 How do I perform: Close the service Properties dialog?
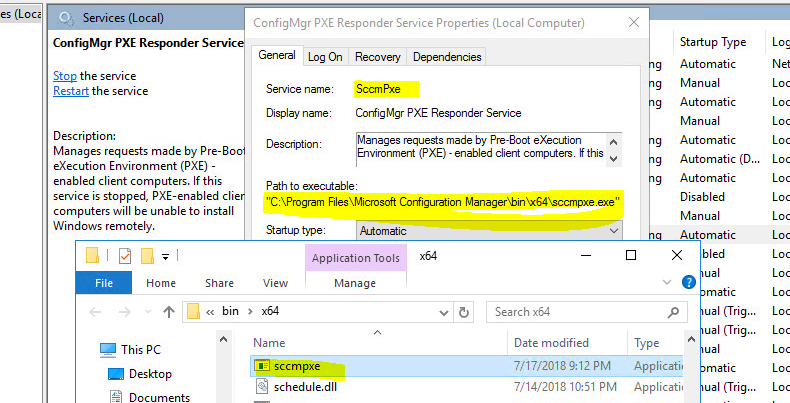point(634,22)
